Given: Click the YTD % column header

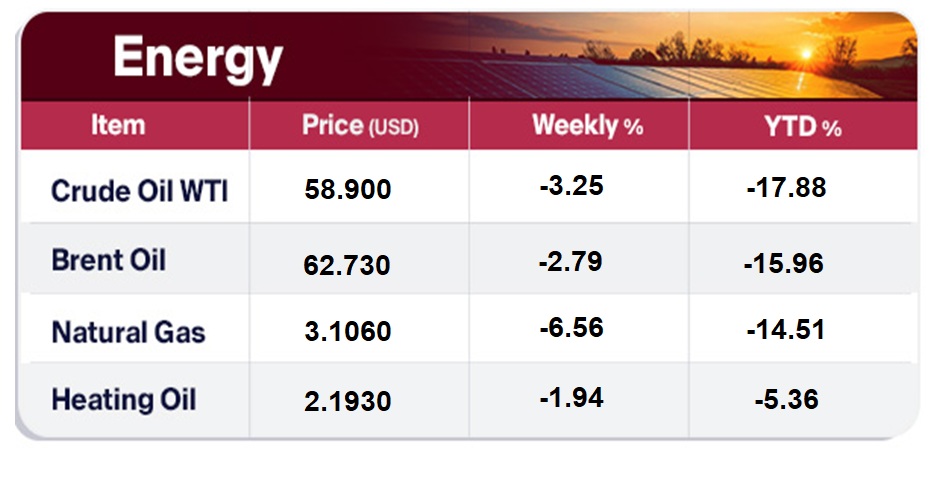Looking at the screenshot, I should coord(803,127).
